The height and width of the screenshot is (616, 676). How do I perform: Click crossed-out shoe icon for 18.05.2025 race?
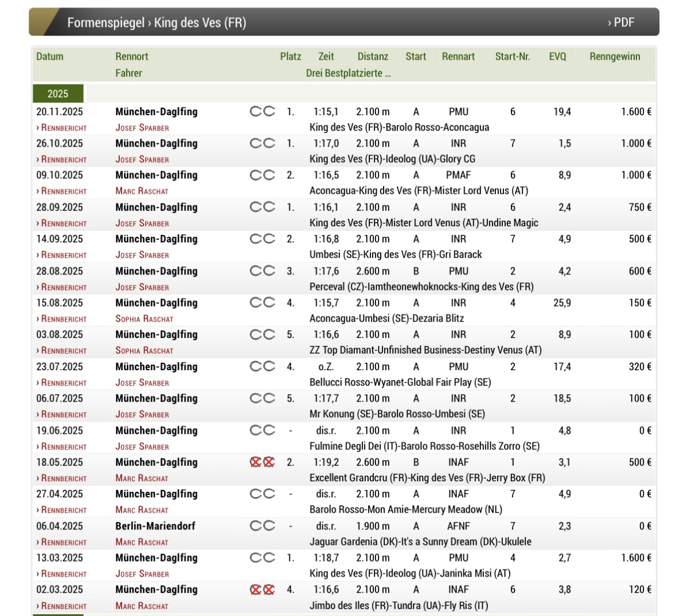(x=262, y=462)
